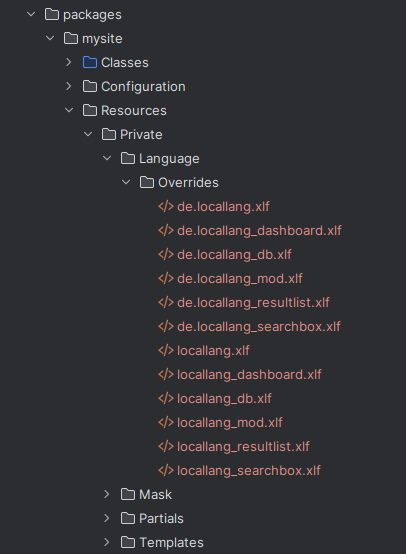Select the mysite folder name
406x554 pixels.
[102, 39]
